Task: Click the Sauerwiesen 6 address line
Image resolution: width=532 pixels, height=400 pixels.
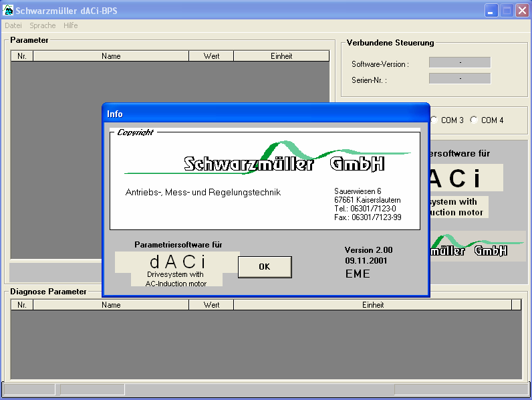Action: pyautogui.click(x=358, y=191)
